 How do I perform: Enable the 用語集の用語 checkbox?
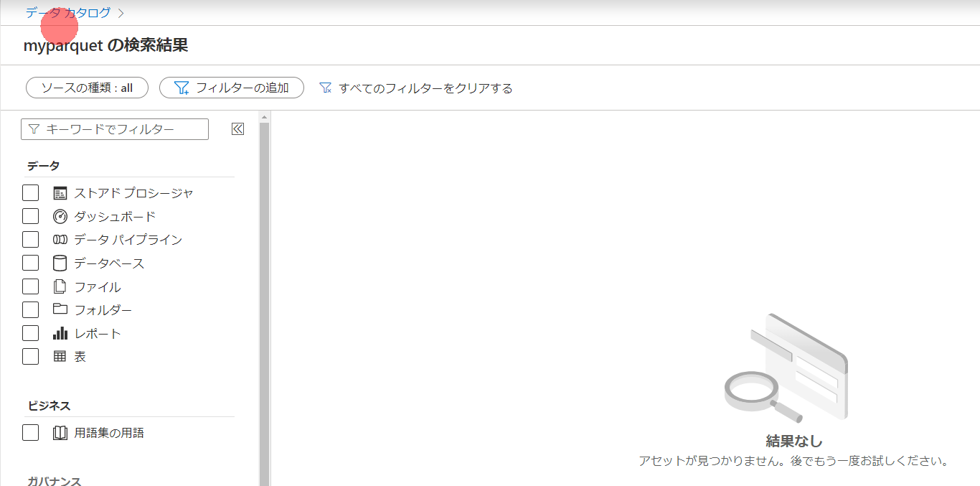[30, 432]
